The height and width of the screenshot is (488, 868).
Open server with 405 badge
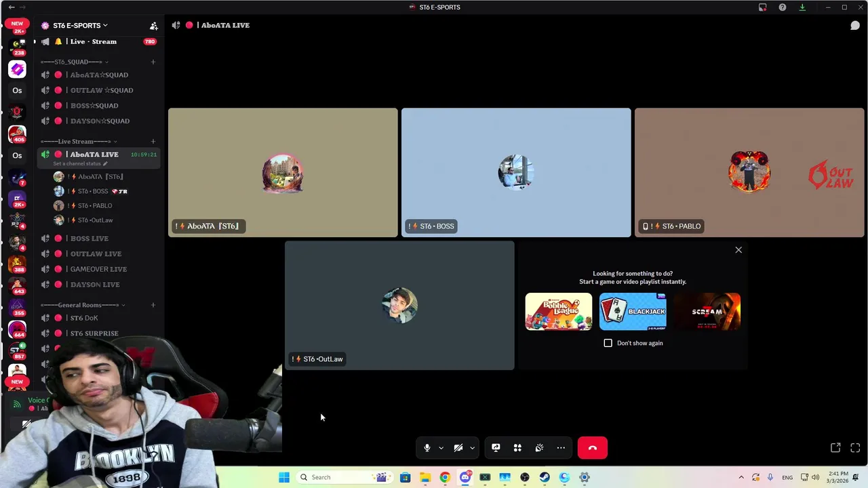pos(17,134)
